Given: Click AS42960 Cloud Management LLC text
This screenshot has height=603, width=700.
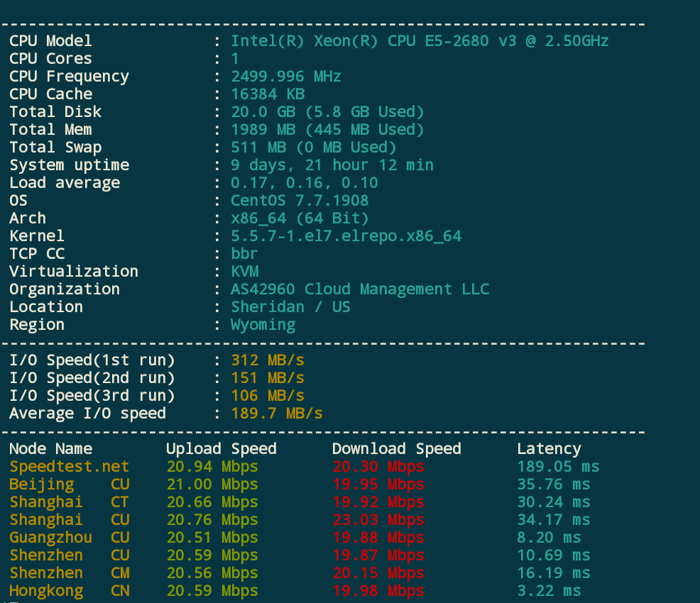Looking at the screenshot, I should point(360,289).
